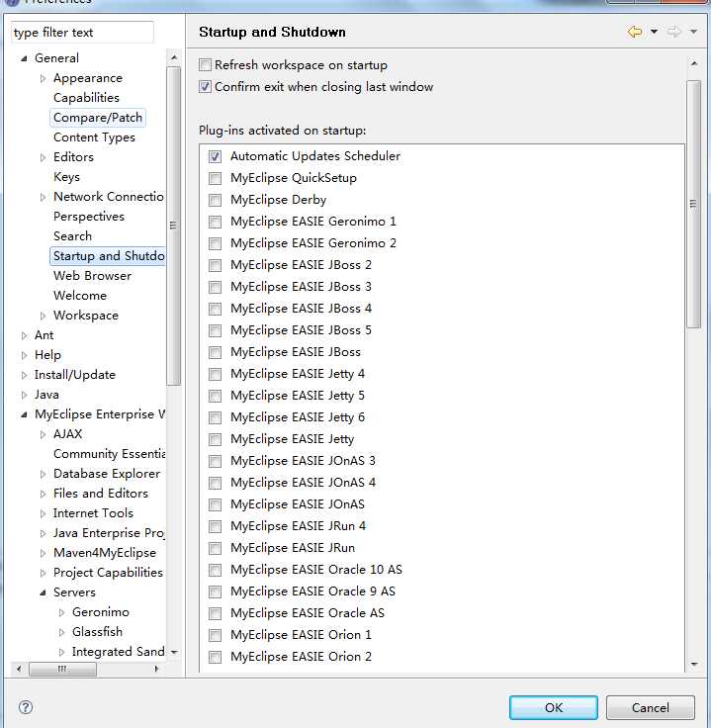The width and height of the screenshot is (711, 728).
Task: Click the tree scrollbar down arrow
Action: click(x=174, y=652)
